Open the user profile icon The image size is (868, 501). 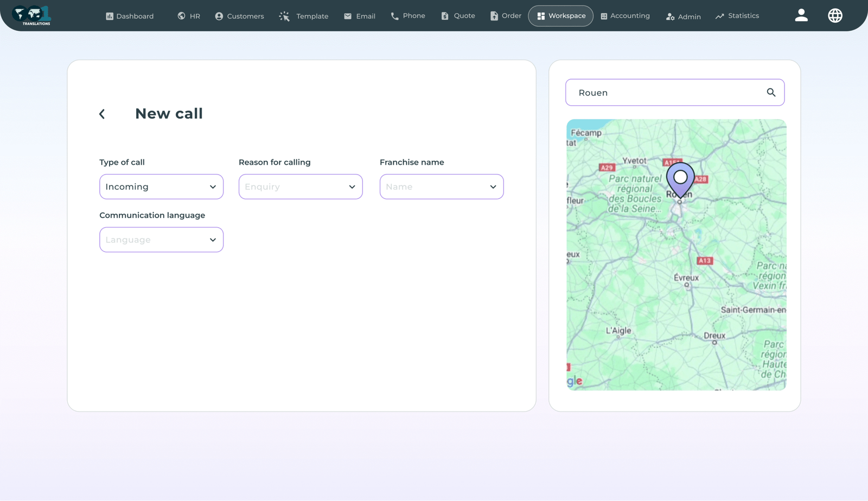(x=801, y=16)
